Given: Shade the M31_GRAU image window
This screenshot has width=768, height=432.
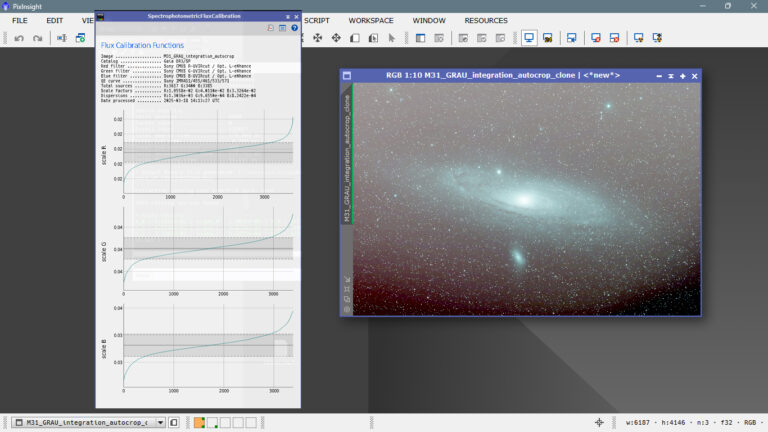Looking at the screenshot, I should 671,76.
